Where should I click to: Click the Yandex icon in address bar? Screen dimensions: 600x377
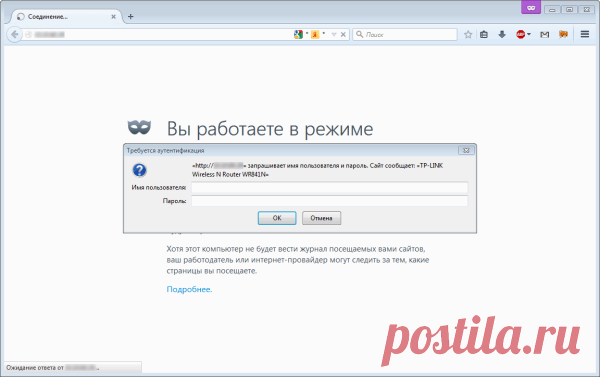[x=315, y=34]
